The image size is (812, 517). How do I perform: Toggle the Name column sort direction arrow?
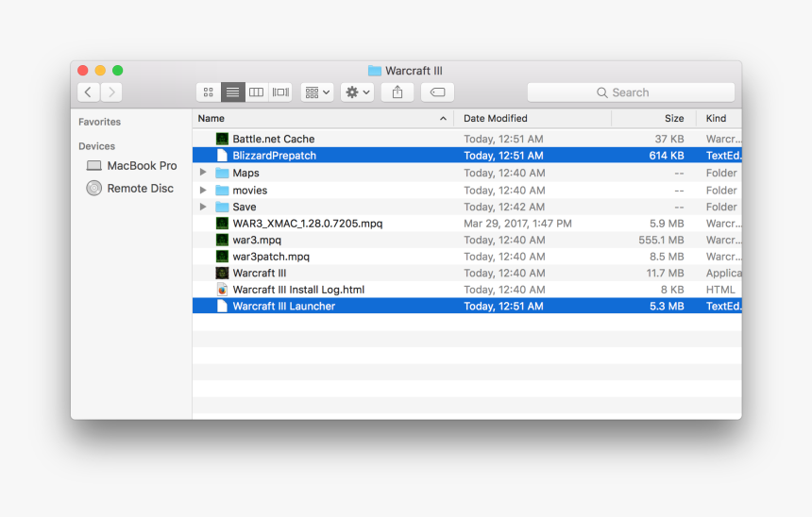443,119
